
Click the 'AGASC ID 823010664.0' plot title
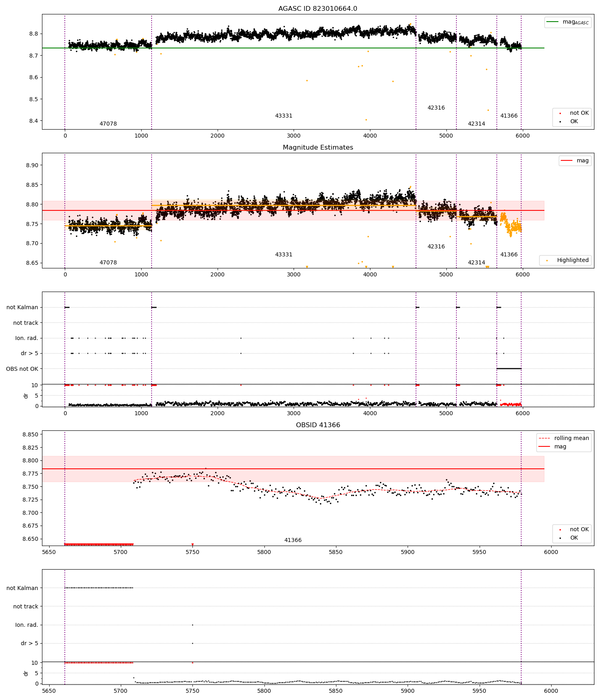coord(318,8)
